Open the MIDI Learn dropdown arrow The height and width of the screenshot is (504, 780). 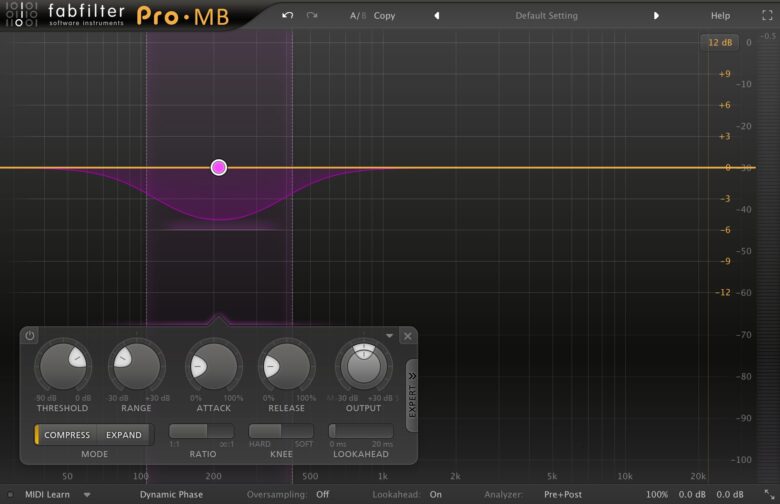87,495
